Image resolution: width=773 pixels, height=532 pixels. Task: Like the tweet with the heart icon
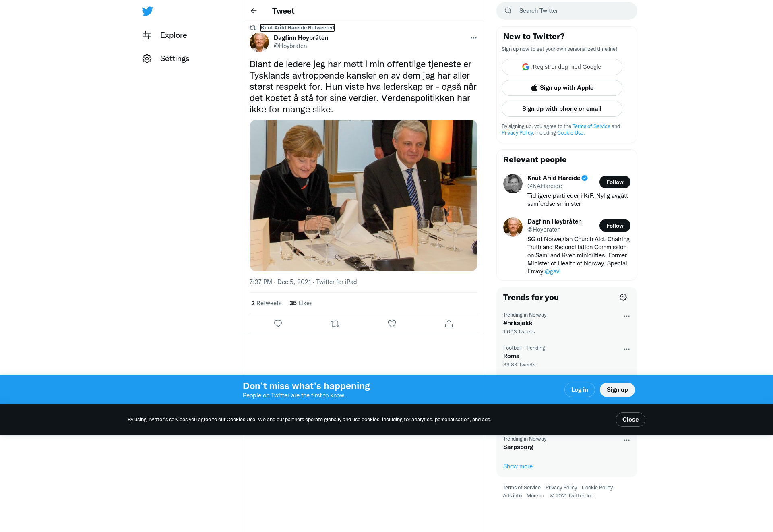tap(392, 324)
